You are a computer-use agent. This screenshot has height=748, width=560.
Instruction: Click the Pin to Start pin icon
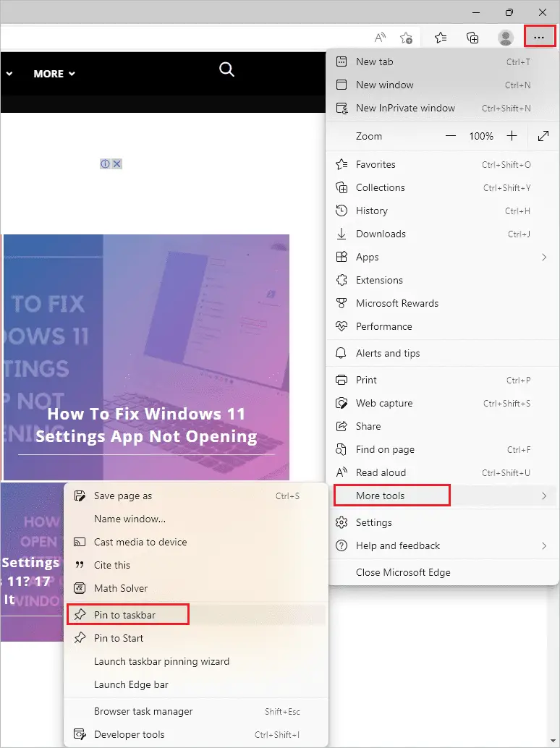tap(80, 638)
